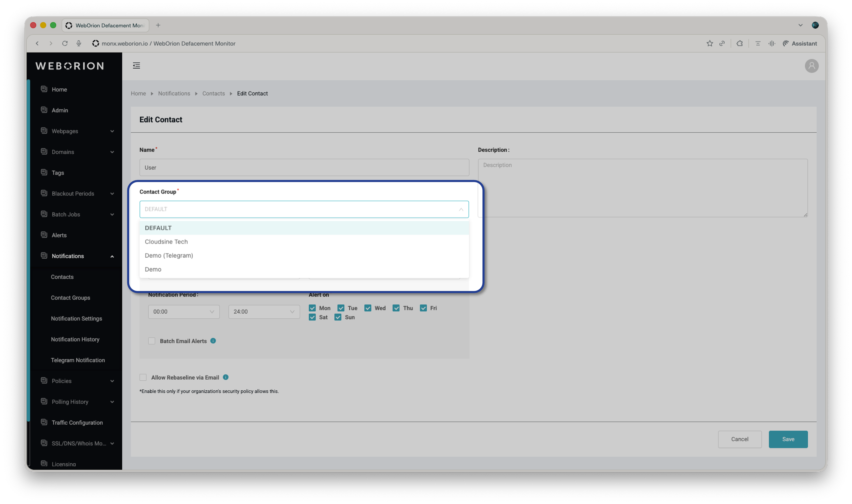Click the Home icon in the sidebar
Viewport: 852px width, 504px height.
click(44, 89)
